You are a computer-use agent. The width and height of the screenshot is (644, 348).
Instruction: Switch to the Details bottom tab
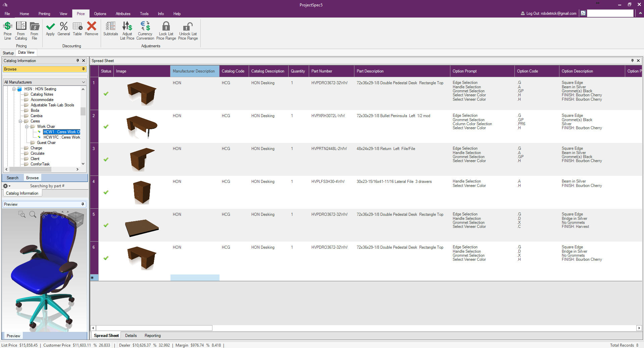[x=131, y=336]
